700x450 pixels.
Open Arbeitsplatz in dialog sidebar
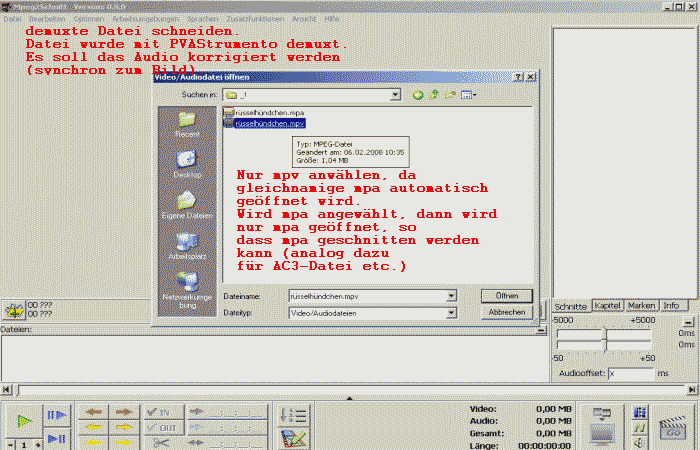point(187,246)
